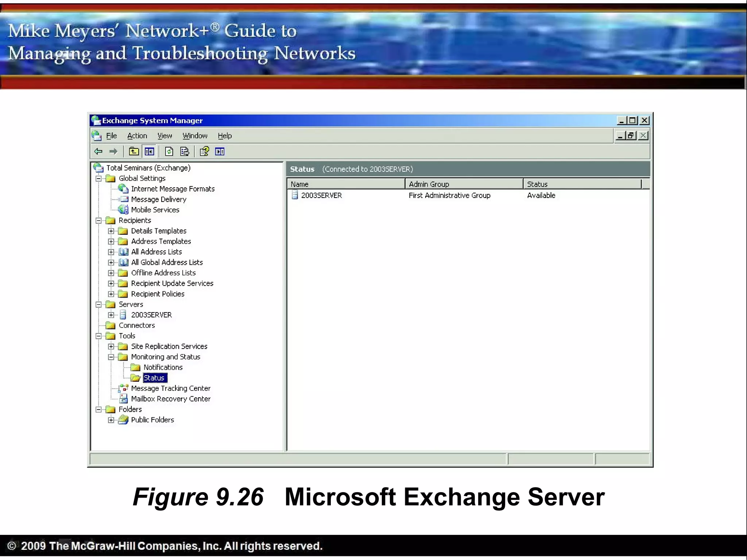Open the File menu
The image size is (747, 560).
coord(111,136)
